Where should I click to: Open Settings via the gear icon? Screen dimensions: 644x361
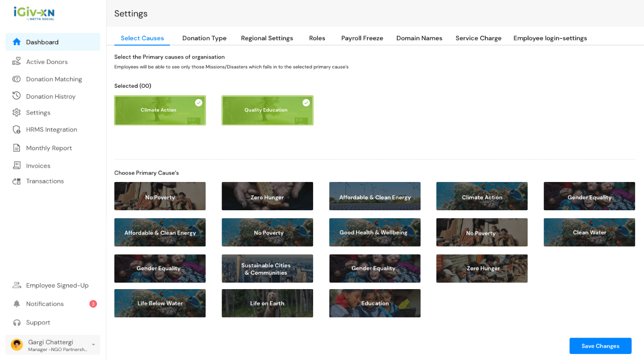(17, 113)
